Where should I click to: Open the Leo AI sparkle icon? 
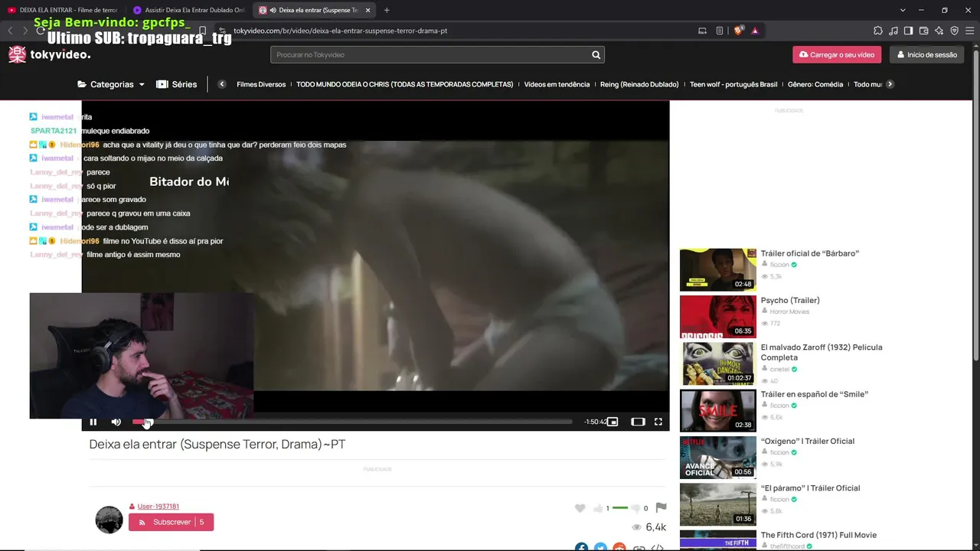coord(939,31)
